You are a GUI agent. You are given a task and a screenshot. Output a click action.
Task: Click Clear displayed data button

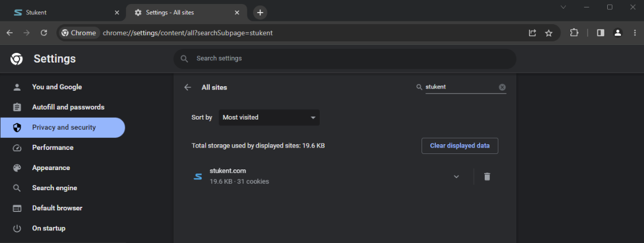tap(459, 146)
